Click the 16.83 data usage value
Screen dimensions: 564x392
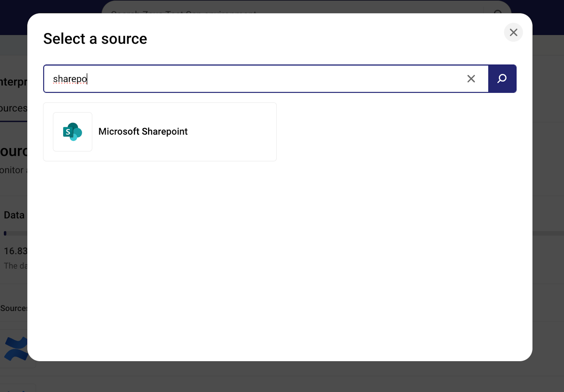15,251
